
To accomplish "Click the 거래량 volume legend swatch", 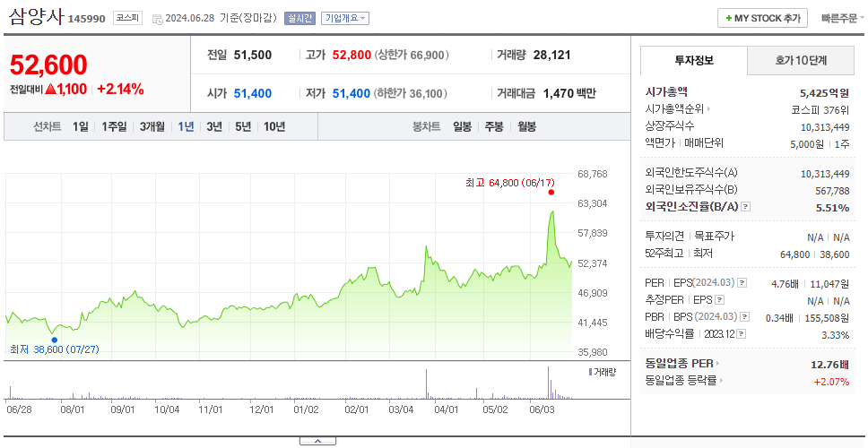I will 591,372.
